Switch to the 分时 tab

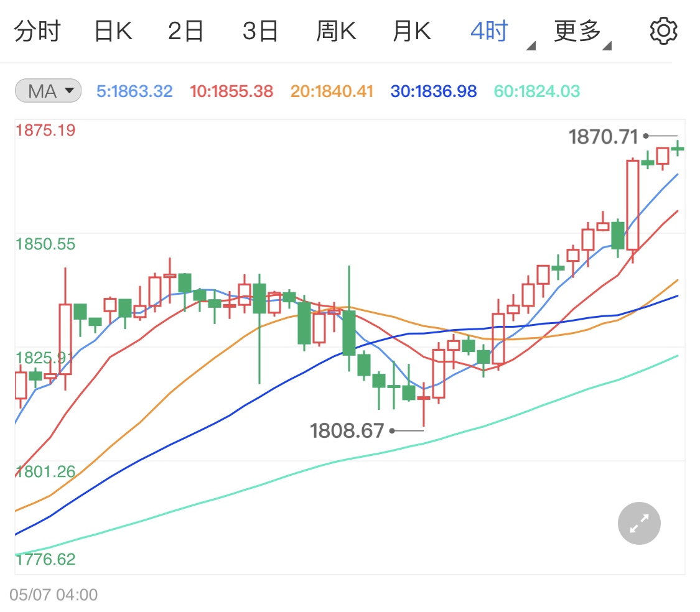[37, 31]
